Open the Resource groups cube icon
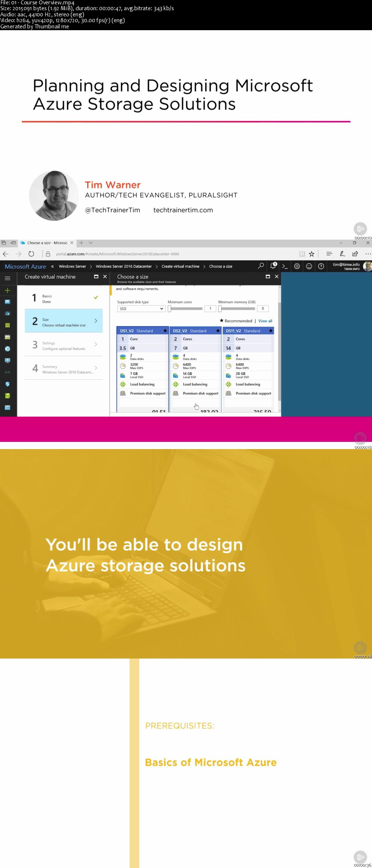Image resolution: width=372 pixels, height=868 pixels. [x=7, y=313]
